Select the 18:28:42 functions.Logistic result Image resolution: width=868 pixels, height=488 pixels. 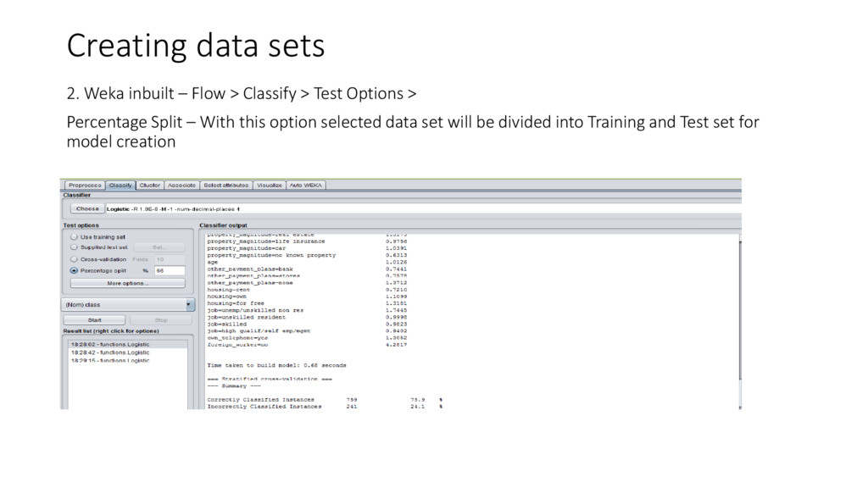coord(127,352)
